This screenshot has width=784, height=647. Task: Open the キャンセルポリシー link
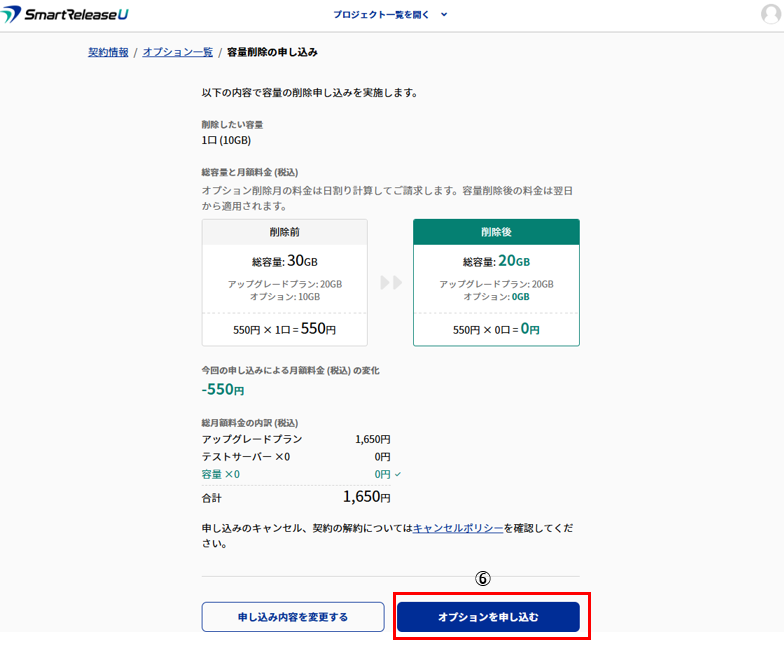(458, 528)
